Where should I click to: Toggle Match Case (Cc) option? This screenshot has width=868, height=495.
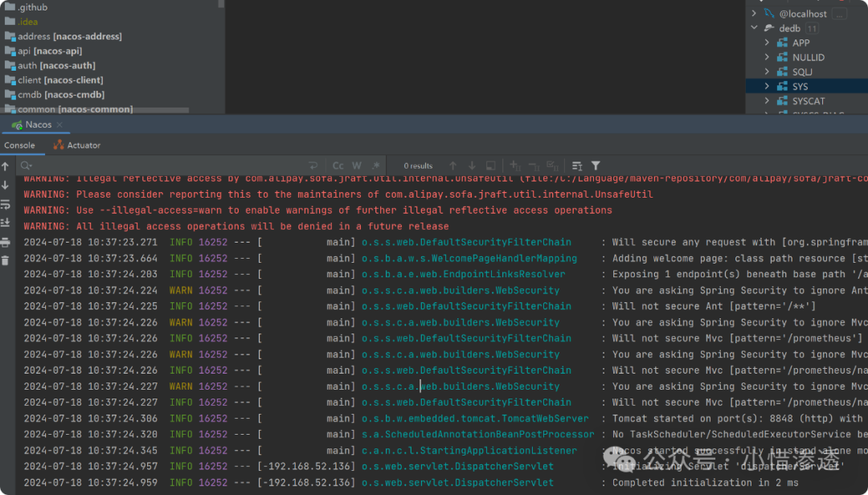[x=338, y=166]
